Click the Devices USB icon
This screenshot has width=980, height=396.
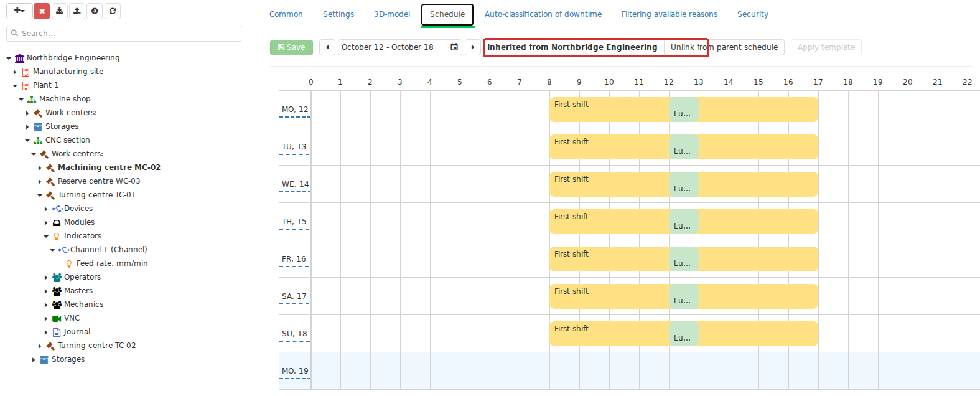point(57,209)
